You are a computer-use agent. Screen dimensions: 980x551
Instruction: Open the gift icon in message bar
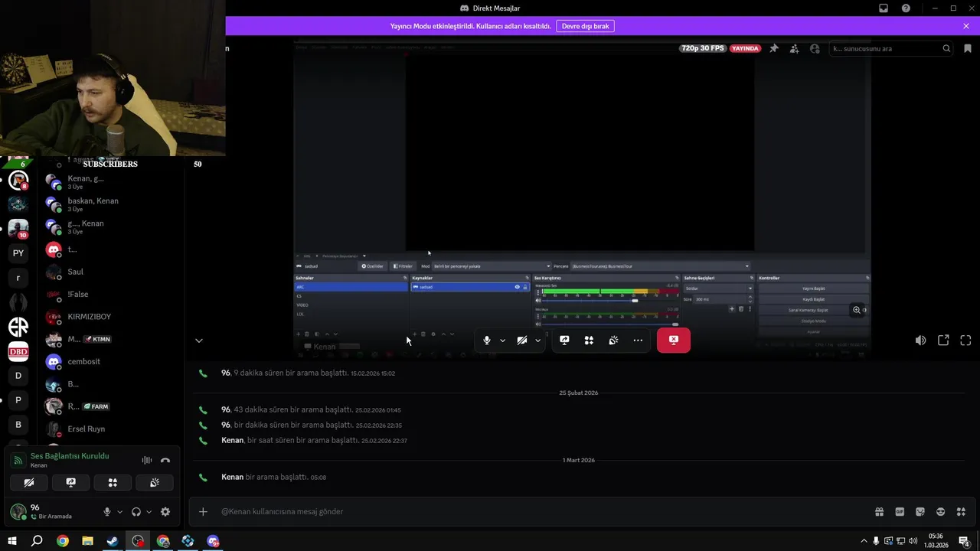(879, 512)
